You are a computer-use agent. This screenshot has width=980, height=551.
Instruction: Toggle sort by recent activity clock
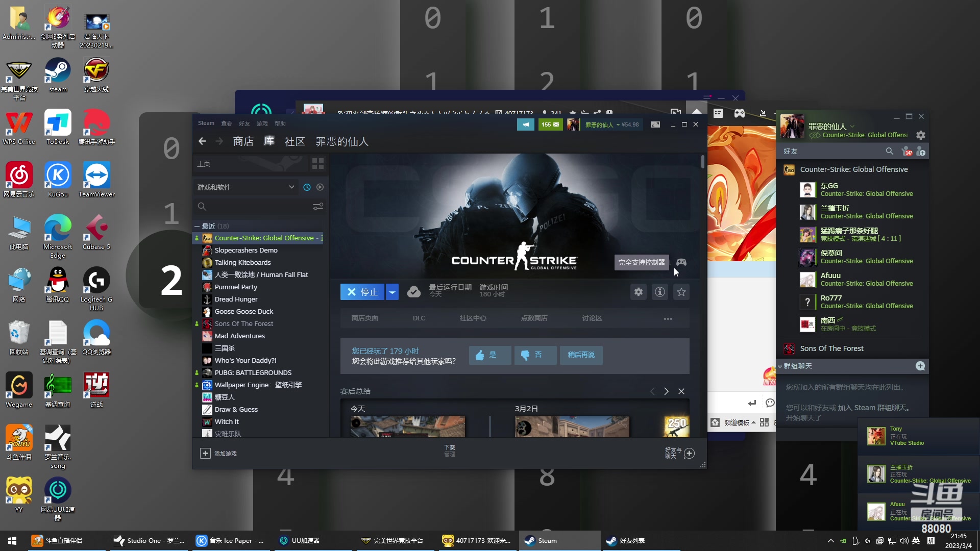[x=307, y=187]
